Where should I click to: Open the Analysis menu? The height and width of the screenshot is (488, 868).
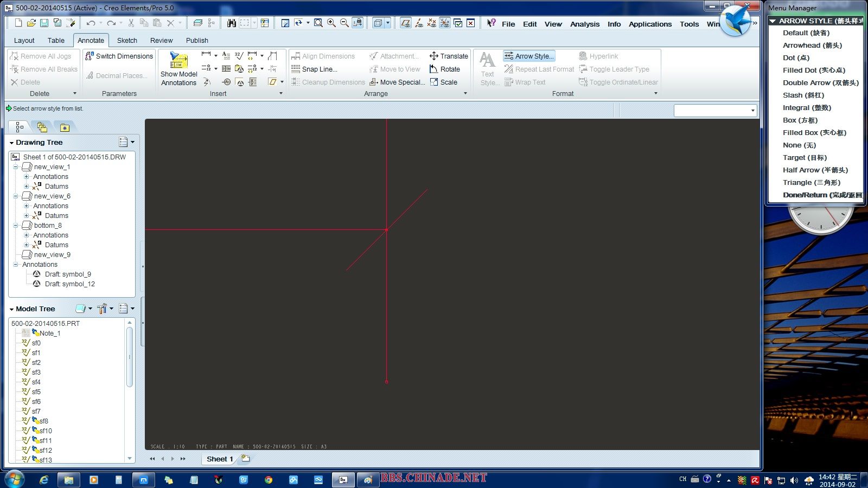click(x=585, y=24)
